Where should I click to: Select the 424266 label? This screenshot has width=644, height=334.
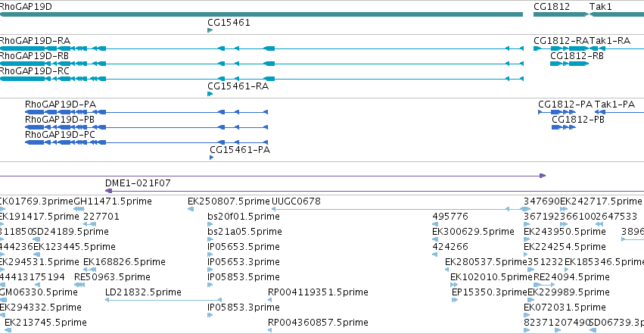(450, 246)
